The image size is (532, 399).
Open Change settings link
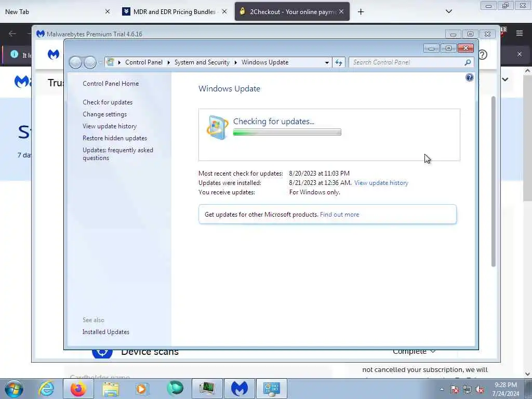104,114
